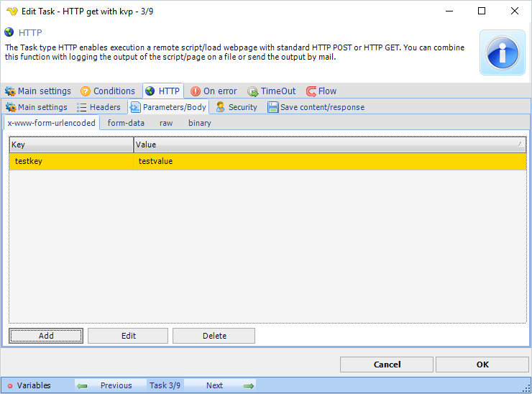Sort by the Key column header

pos(70,145)
